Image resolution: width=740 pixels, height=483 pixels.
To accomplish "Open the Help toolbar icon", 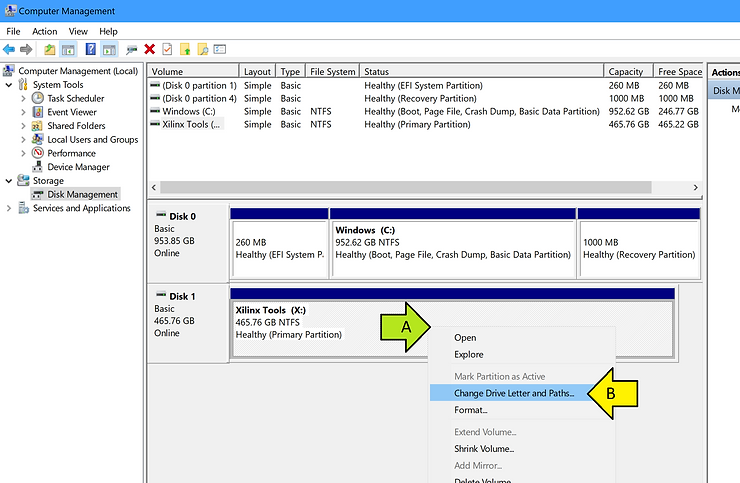I will point(90,49).
